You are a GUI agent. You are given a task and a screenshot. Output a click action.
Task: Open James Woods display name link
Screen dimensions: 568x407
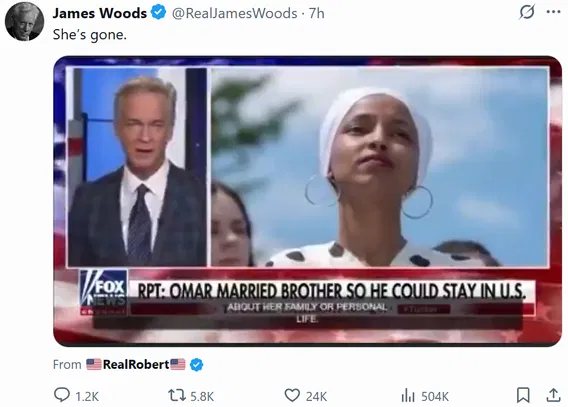pos(100,13)
